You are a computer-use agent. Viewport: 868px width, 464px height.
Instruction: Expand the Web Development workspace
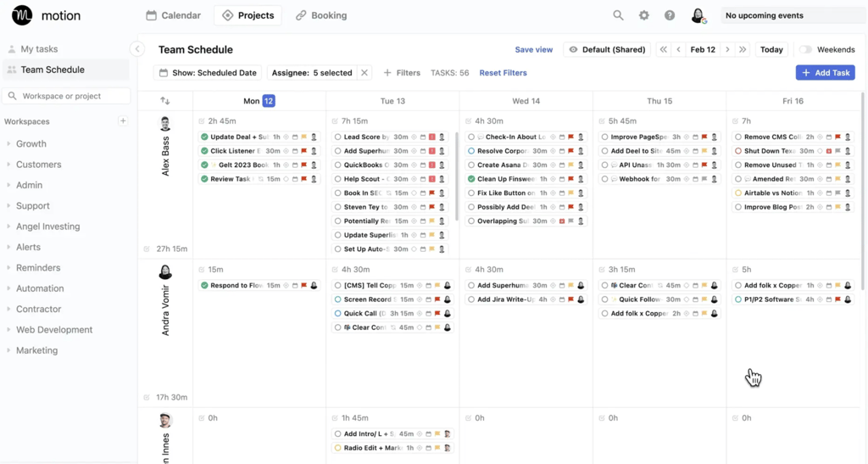pos(8,329)
